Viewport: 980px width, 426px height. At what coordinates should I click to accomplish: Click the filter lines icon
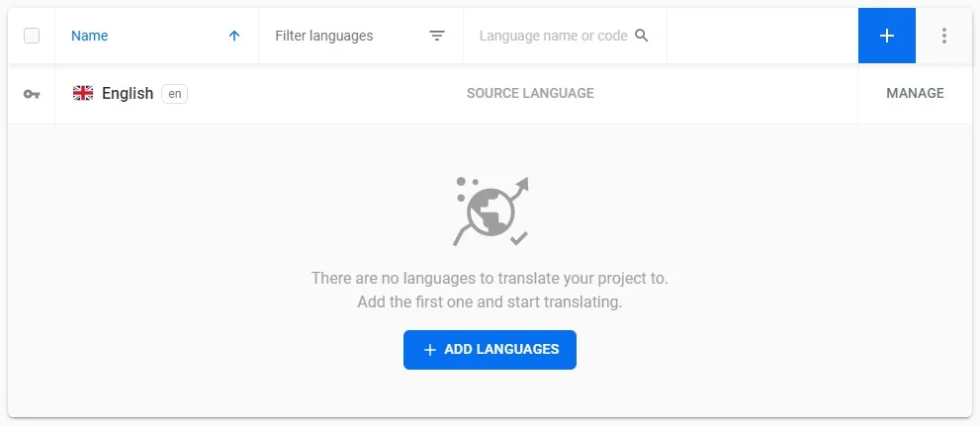(437, 36)
